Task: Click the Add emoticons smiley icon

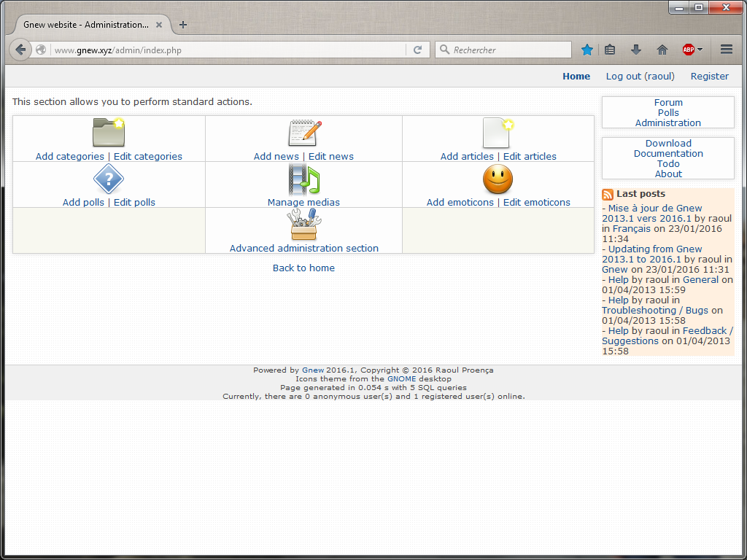Action: pos(498,179)
